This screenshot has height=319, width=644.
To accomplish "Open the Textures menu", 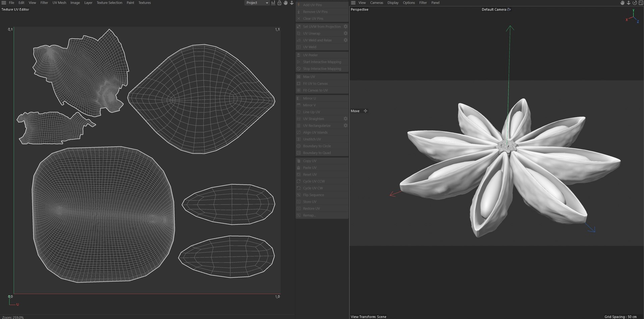I will (x=145, y=3).
